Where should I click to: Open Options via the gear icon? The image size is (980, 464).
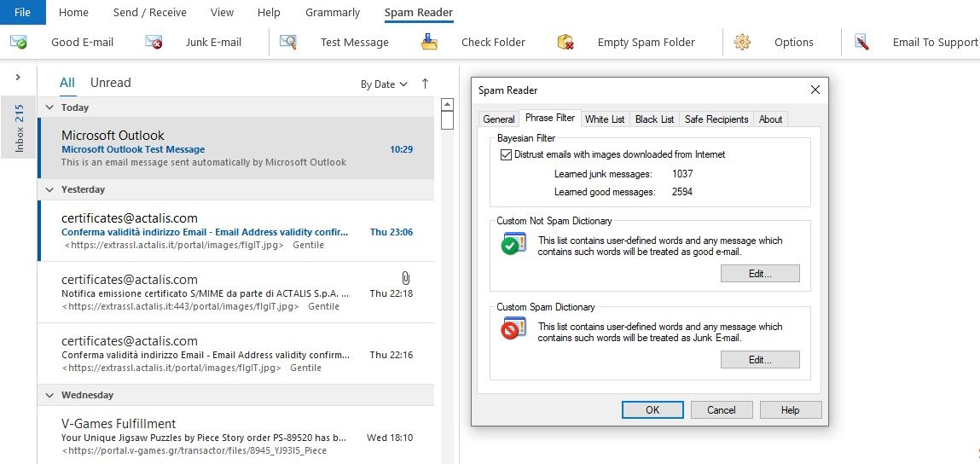(742, 42)
